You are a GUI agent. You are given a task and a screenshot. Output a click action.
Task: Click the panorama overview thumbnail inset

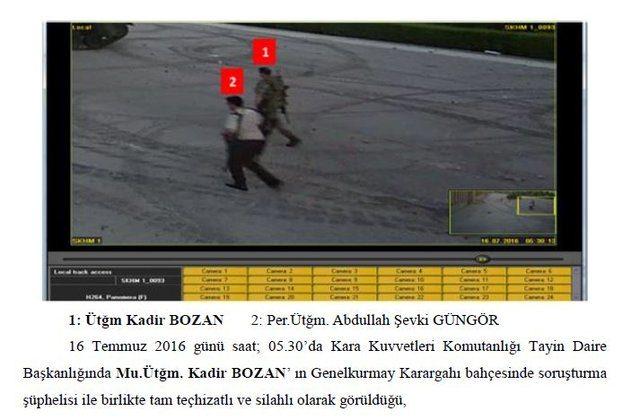tap(501, 212)
